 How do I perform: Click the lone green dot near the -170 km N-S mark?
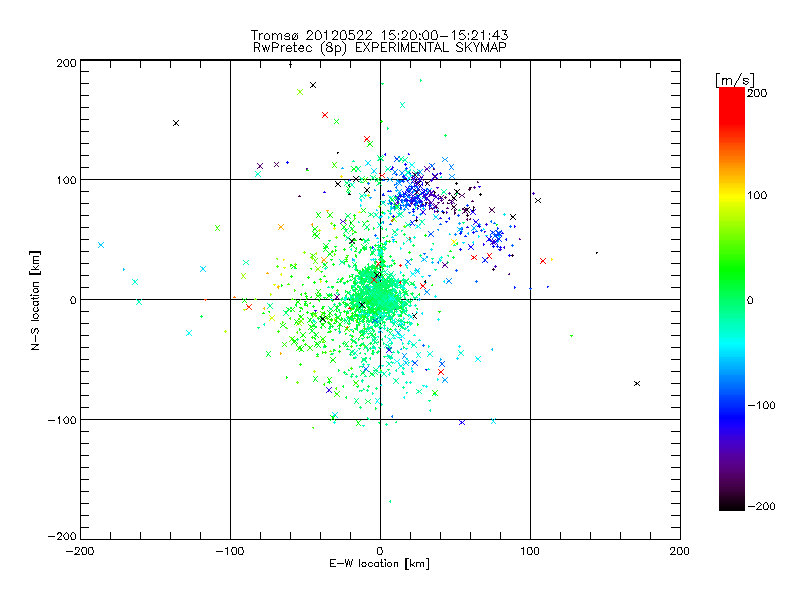(x=390, y=502)
